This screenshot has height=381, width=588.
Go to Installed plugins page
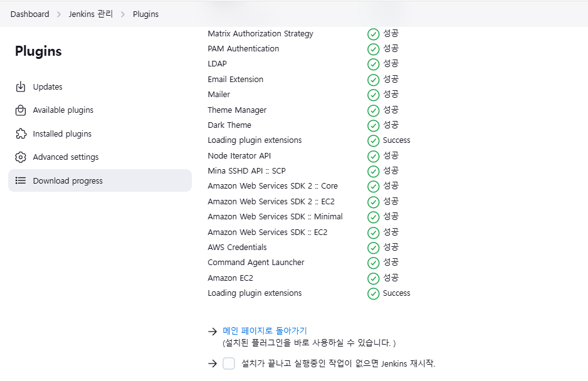point(100,134)
